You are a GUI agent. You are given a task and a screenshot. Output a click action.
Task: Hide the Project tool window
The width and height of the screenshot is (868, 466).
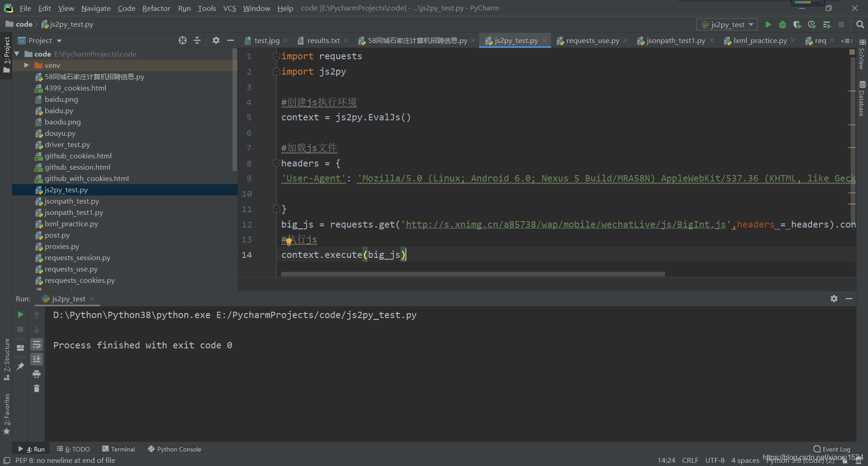coord(231,40)
